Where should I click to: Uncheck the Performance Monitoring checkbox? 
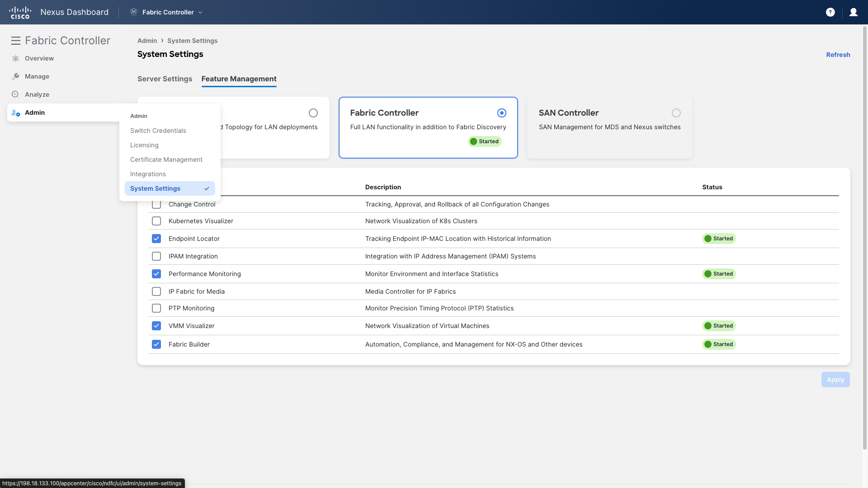[x=156, y=274]
